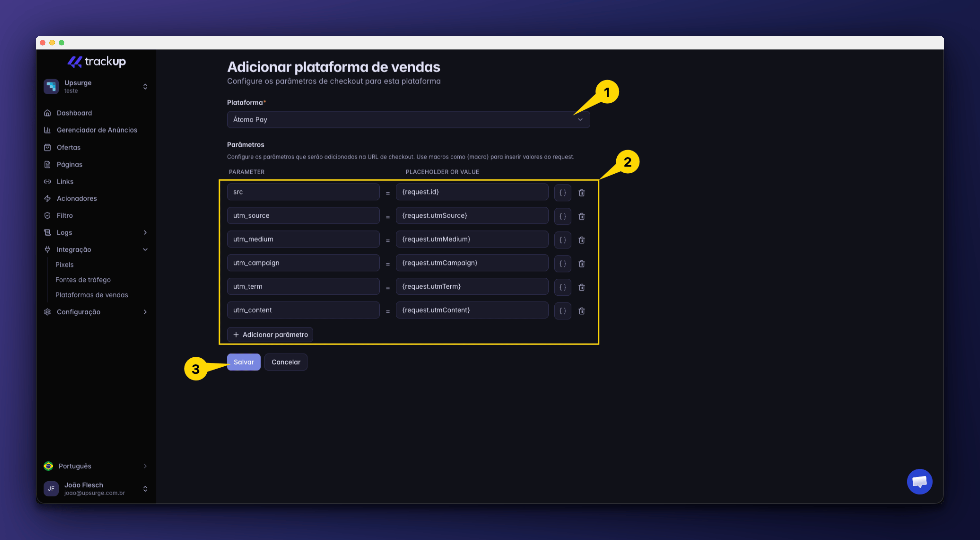Open Acionadores in the sidebar

[77, 198]
